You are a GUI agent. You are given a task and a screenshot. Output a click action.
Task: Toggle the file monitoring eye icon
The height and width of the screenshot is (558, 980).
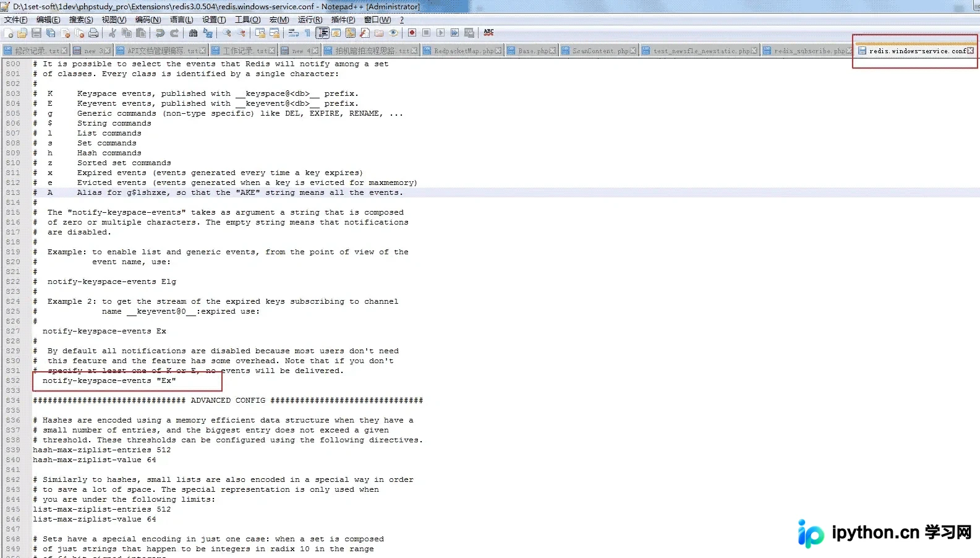(393, 33)
